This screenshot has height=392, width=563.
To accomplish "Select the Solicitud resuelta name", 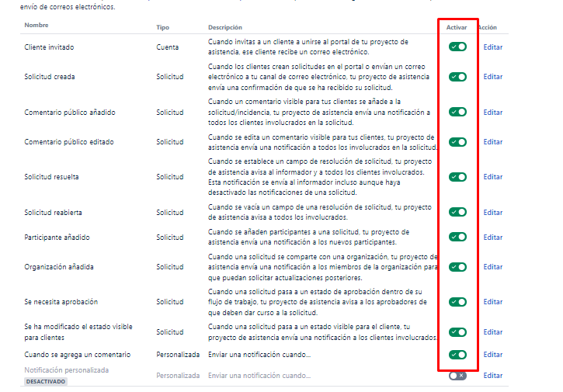I will (51, 177).
